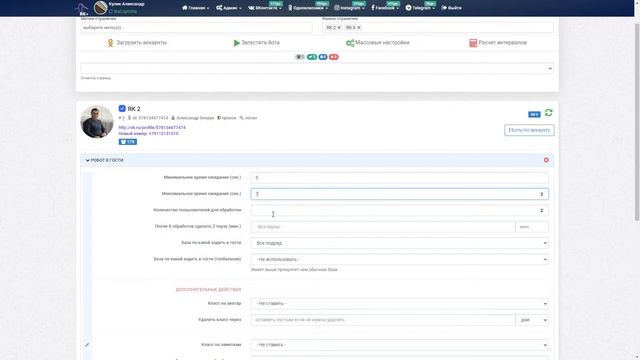
Task: Open the Главная menu
Action: click(196, 8)
